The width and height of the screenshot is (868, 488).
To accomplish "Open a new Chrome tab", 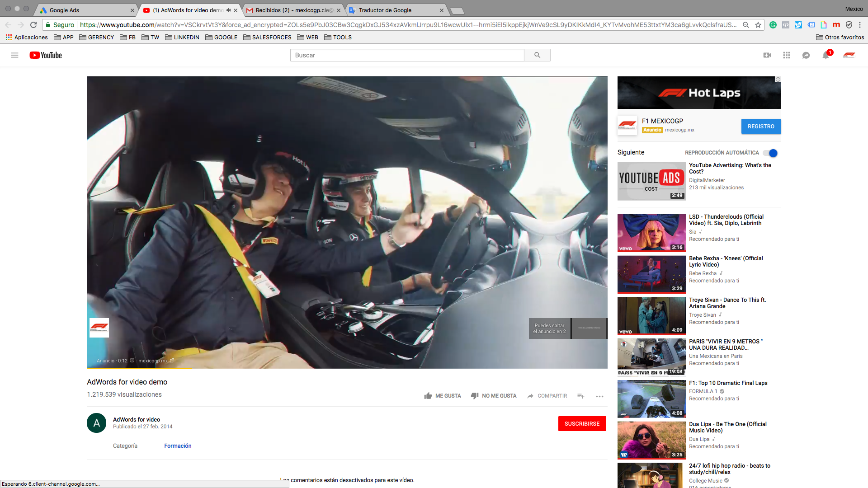I will click(457, 10).
